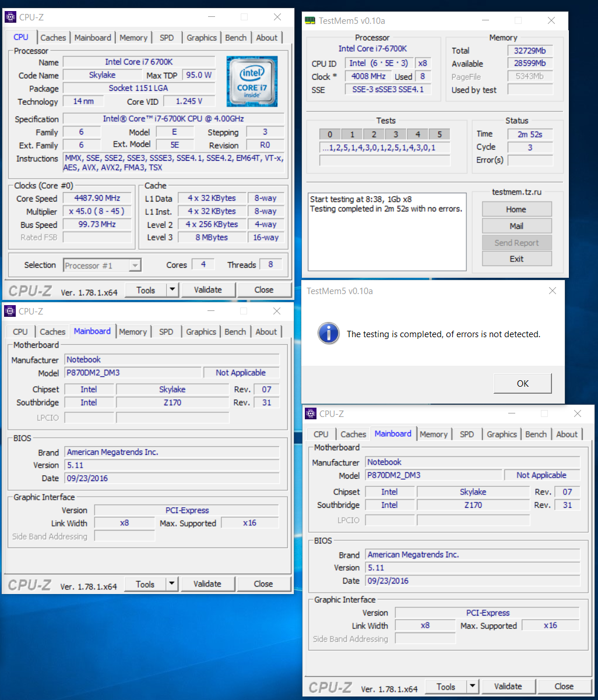Click test cell 5 in TestMem5 Tests

tap(440, 134)
